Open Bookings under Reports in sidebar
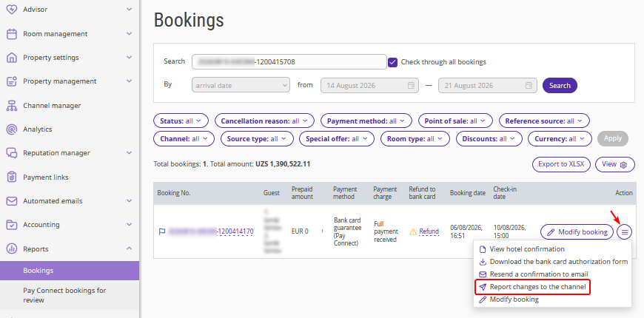The image size is (644, 318). click(70, 271)
